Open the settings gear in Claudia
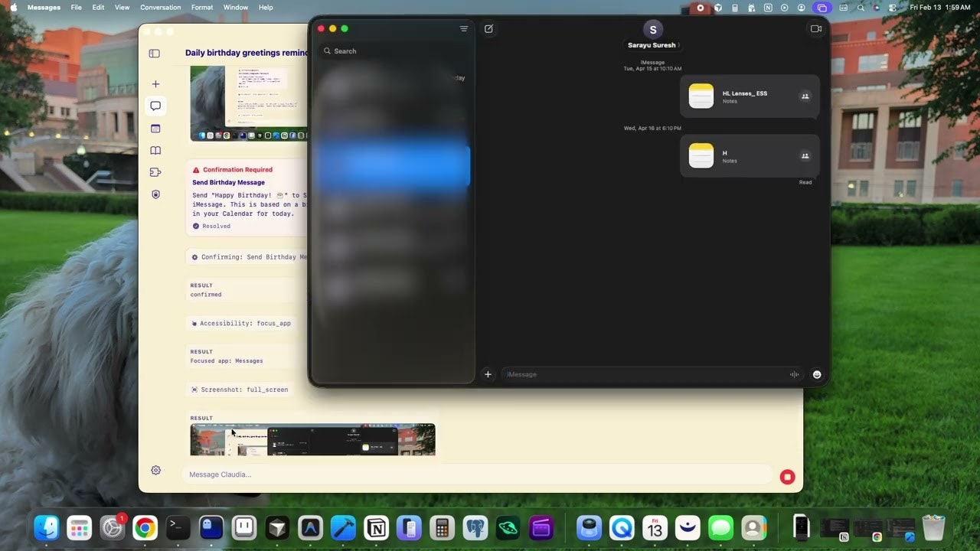 155,471
